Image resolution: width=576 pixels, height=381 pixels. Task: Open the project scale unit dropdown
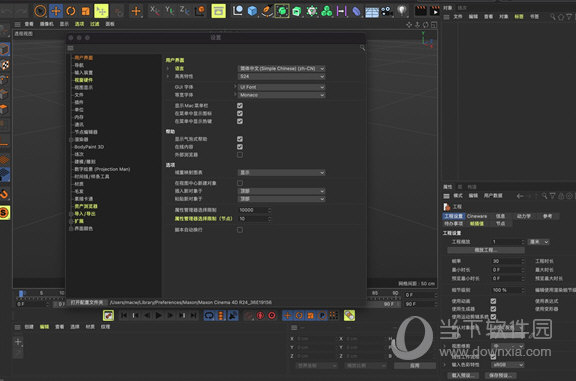[x=539, y=242]
